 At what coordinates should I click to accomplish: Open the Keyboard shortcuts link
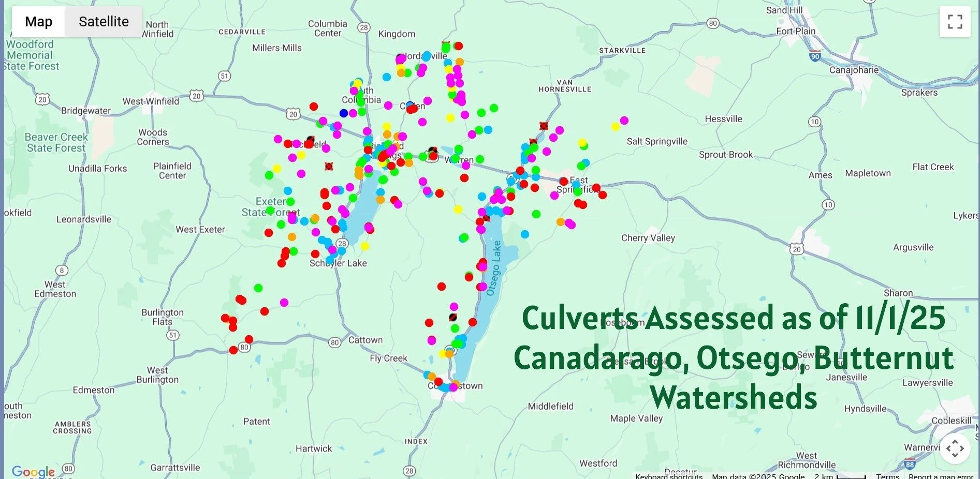click(669, 476)
